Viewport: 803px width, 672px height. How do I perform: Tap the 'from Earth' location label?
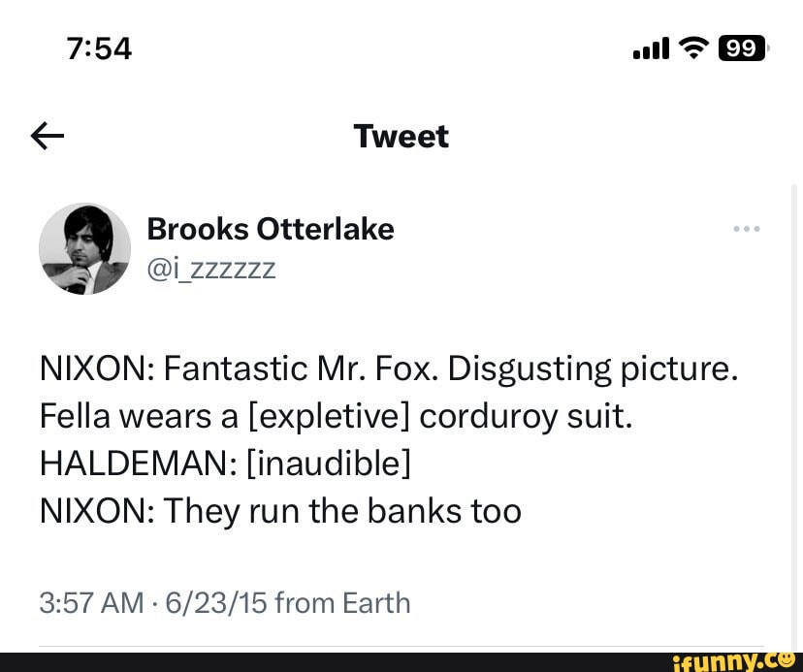[343, 602]
